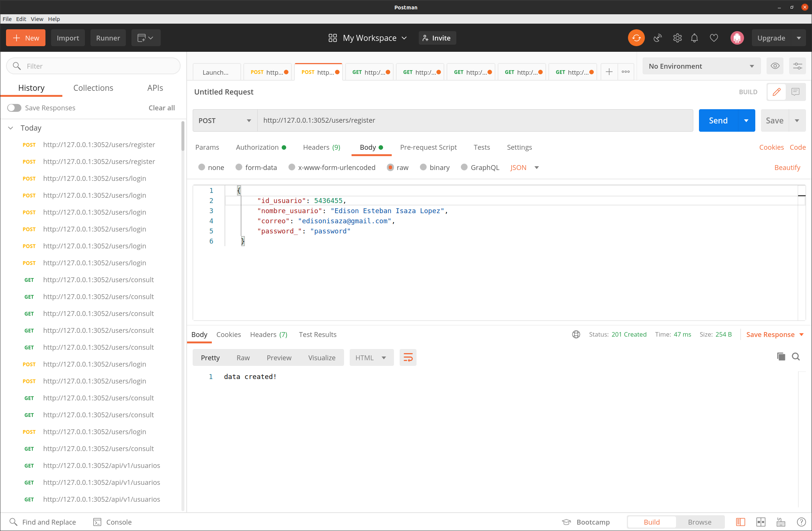The image size is (812, 531).
Task: Open the capture requests satellite icon
Action: [657, 38]
